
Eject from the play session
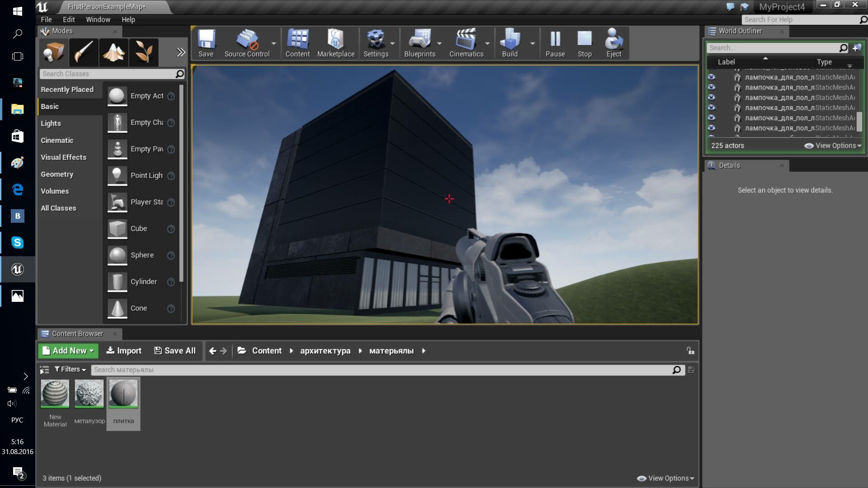(x=614, y=43)
